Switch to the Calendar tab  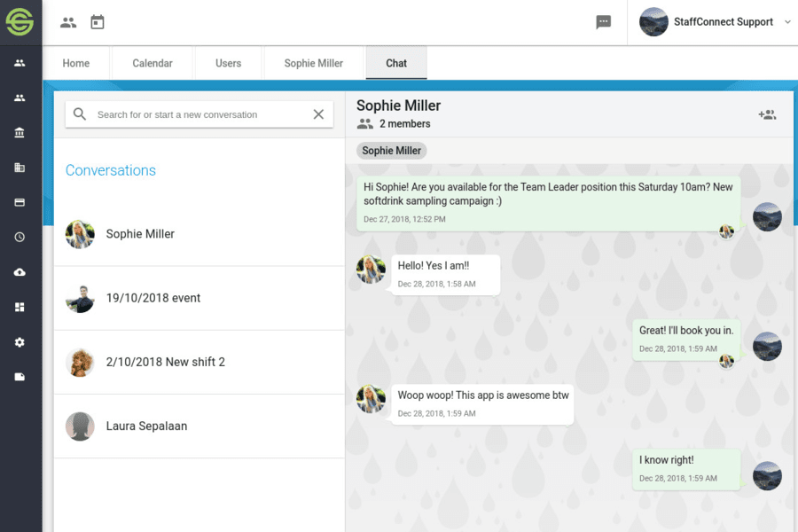pyautogui.click(x=153, y=64)
